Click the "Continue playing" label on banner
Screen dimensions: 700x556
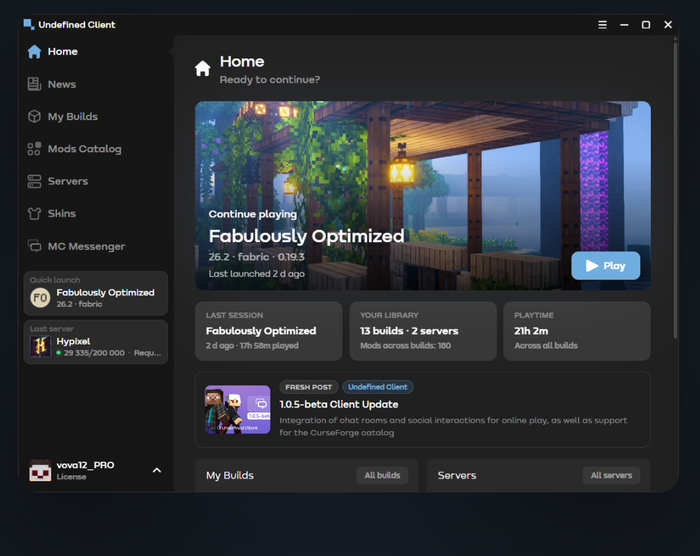pos(252,214)
